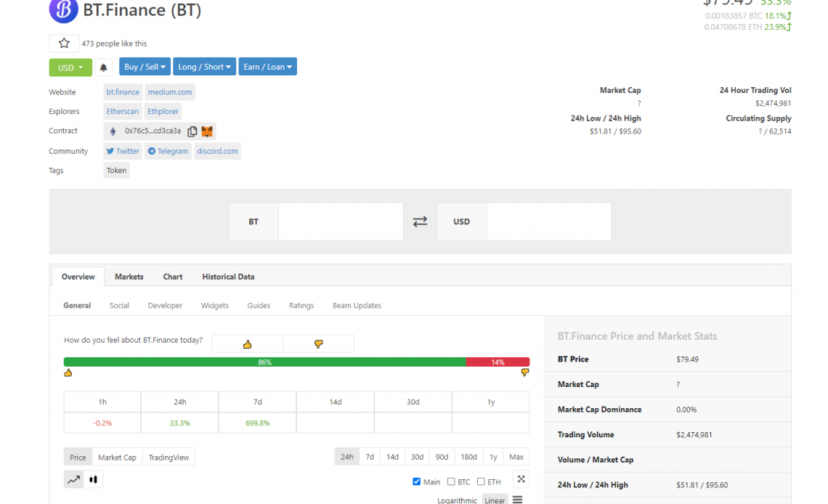Set chart range to 24h
This screenshot has width=828, height=504.
click(x=347, y=457)
